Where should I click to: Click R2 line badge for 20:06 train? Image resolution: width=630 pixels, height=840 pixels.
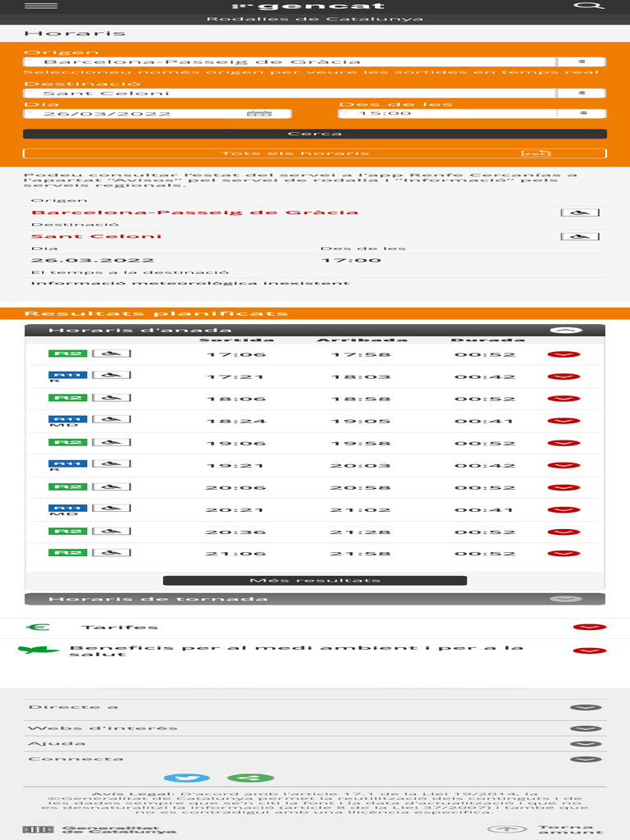point(67,487)
